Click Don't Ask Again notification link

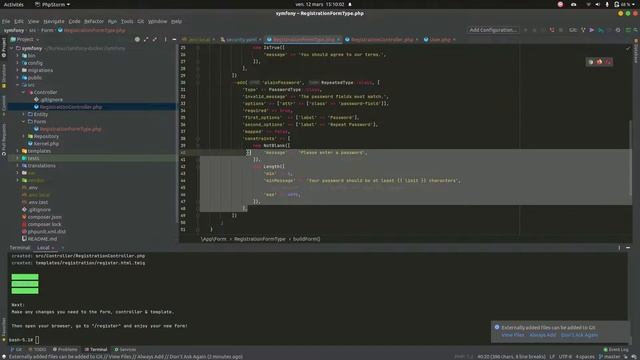coord(579,335)
